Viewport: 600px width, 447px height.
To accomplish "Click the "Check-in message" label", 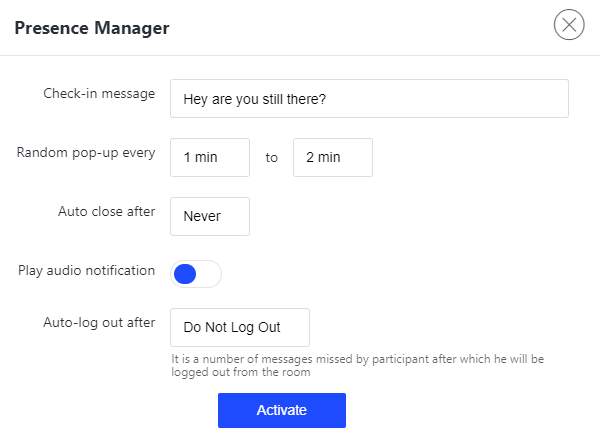I will coord(99,94).
